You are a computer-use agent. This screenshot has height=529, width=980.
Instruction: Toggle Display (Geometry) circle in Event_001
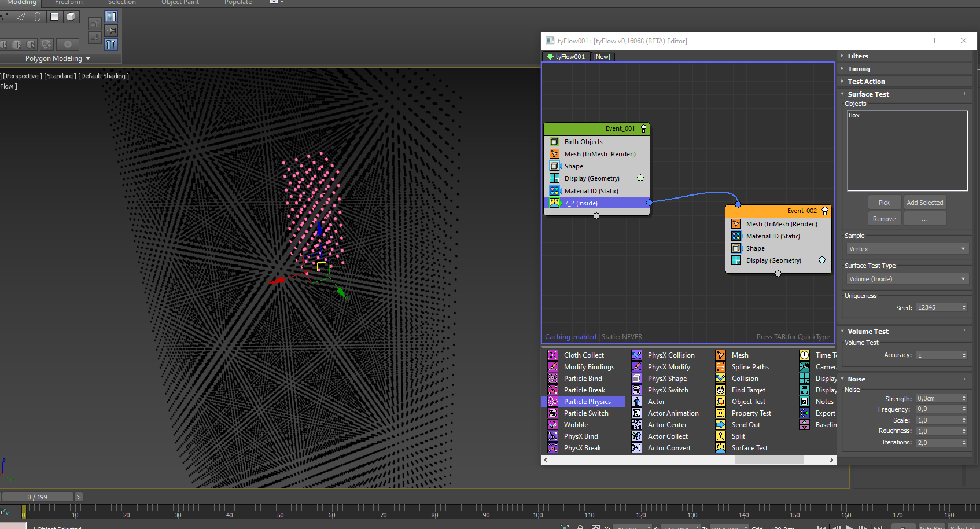pos(640,178)
